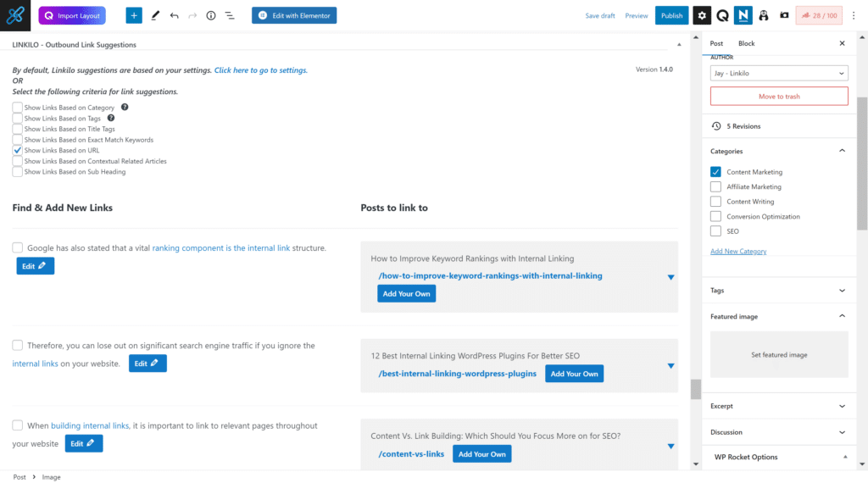Enable Show Links Based on Category
868x483 pixels.
[17, 108]
